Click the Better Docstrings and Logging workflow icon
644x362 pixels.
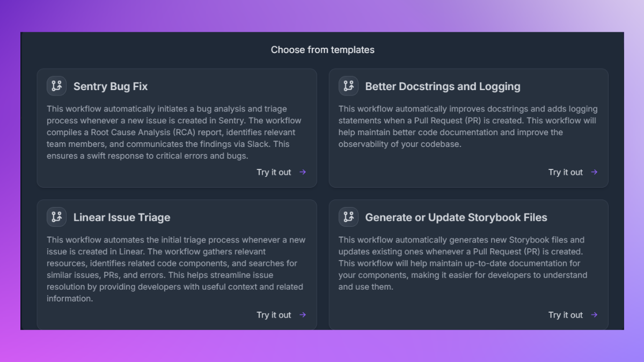click(348, 86)
